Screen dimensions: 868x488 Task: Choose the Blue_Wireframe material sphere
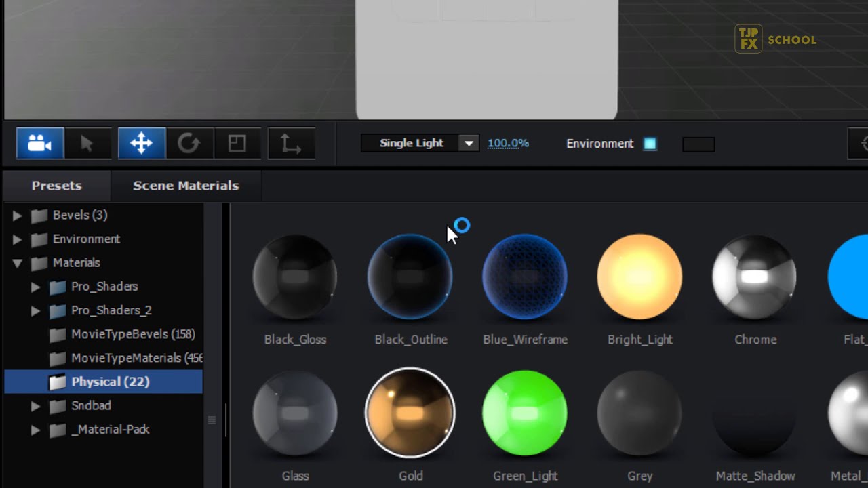pos(525,277)
